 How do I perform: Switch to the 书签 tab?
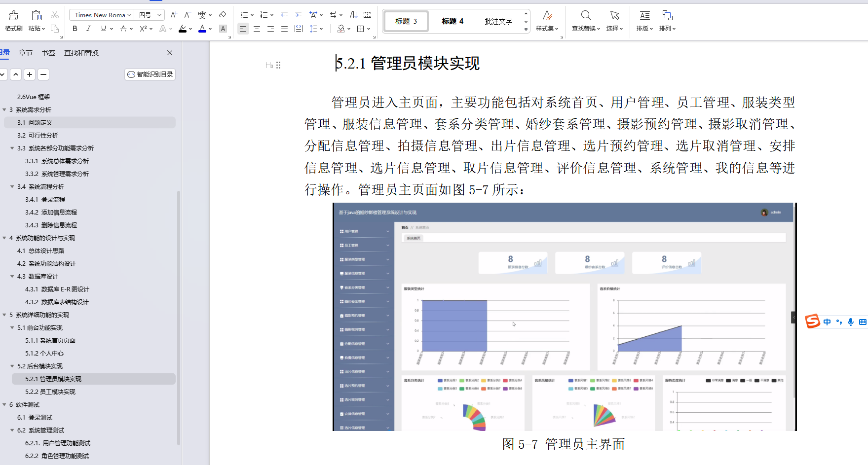[48, 53]
